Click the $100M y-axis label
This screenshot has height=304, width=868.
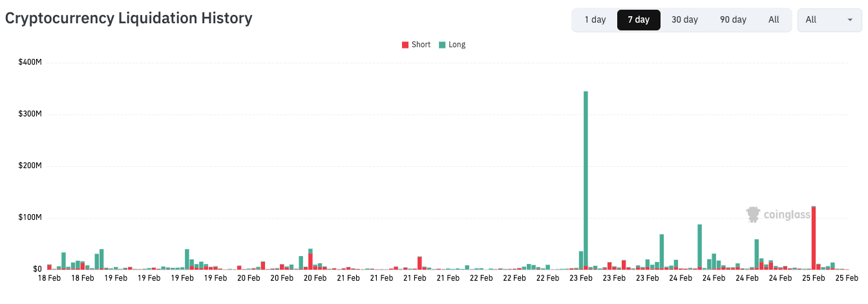click(31, 217)
